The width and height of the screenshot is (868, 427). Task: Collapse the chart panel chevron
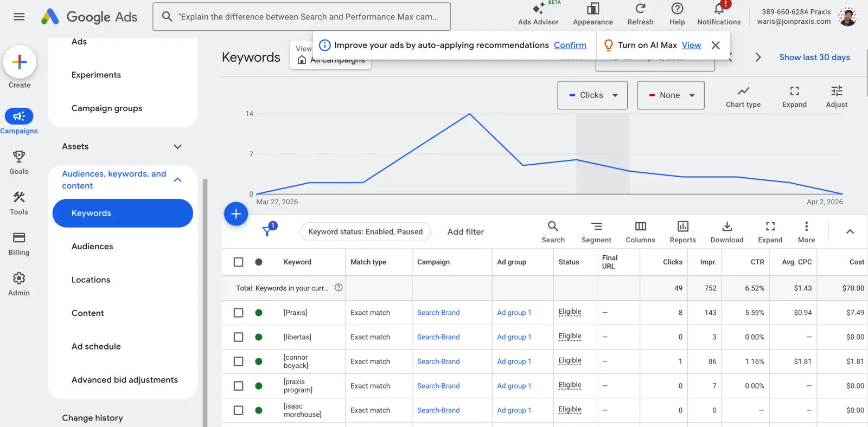coord(850,232)
